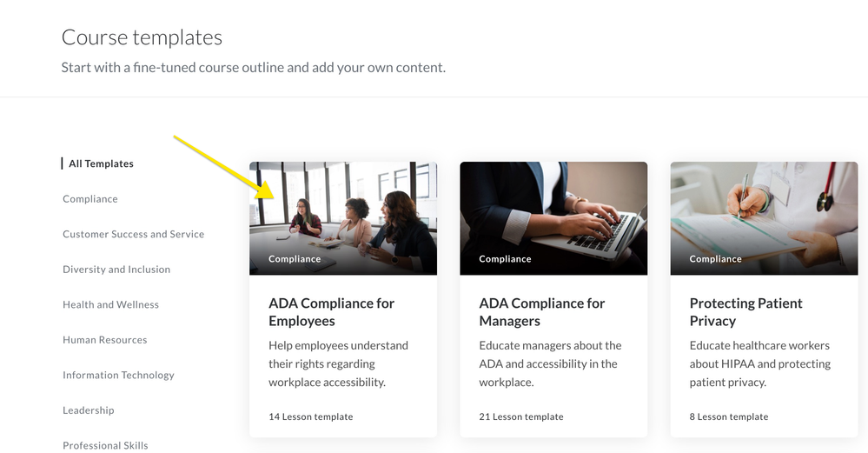This screenshot has width=868, height=453.
Task: Show Professional Skills templates
Action: click(105, 445)
